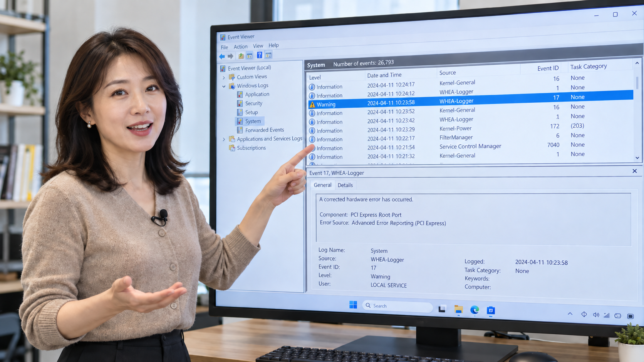Open the Task View taskbar icon
644x362 pixels.
pyautogui.click(x=442, y=309)
